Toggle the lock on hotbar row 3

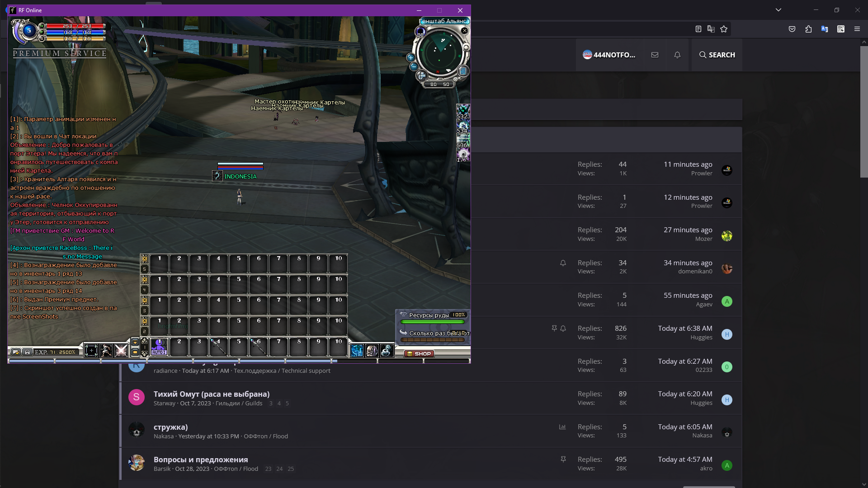point(144,300)
